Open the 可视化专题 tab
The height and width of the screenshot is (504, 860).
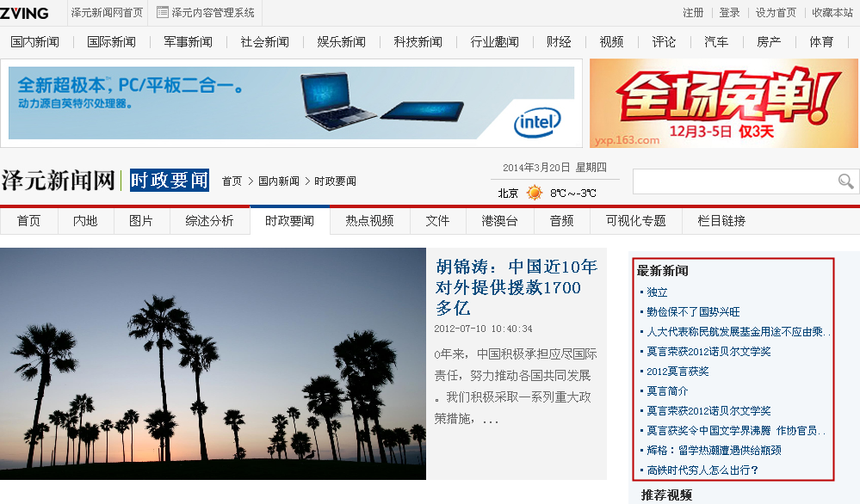point(635,221)
